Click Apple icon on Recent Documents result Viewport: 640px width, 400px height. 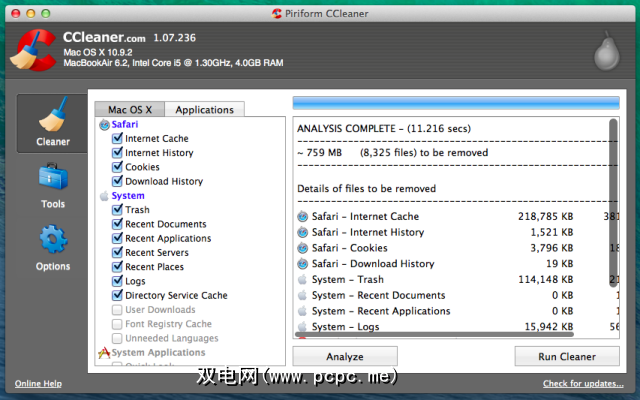click(x=302, y=295)
